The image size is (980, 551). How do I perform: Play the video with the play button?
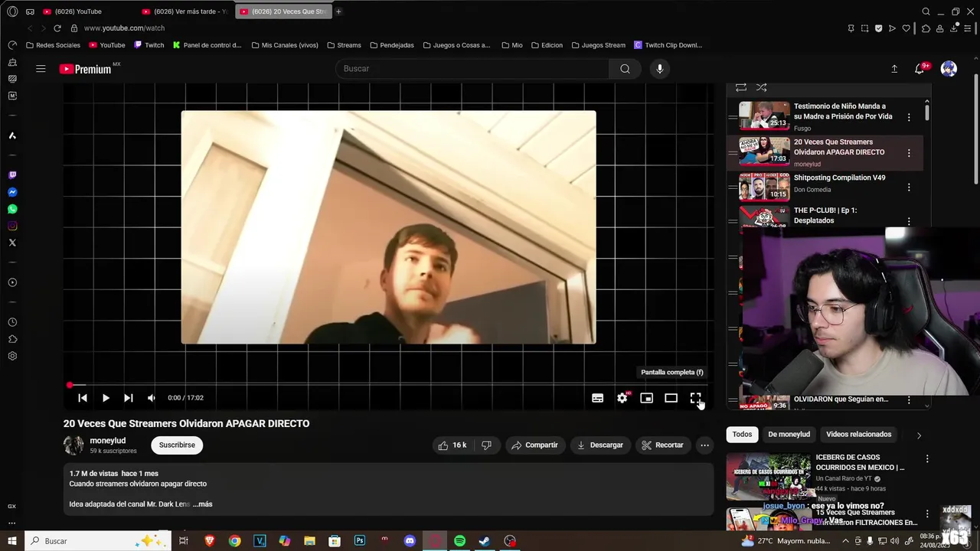(106, 398)
